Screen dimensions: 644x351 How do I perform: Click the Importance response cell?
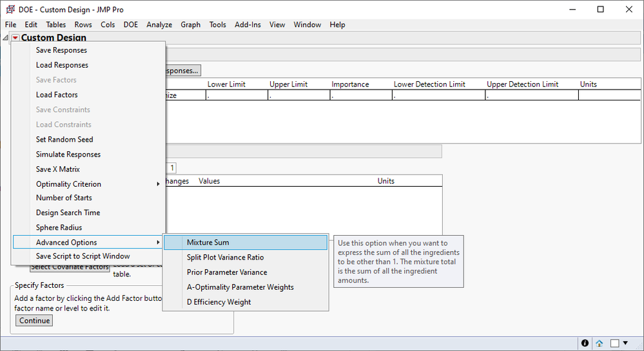tap(362, 95)
